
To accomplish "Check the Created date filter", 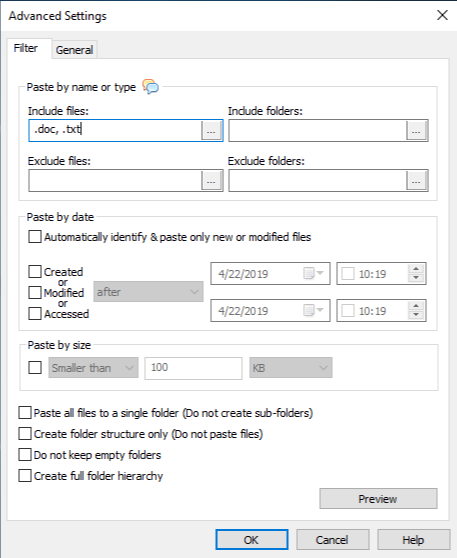I will 35,272.
